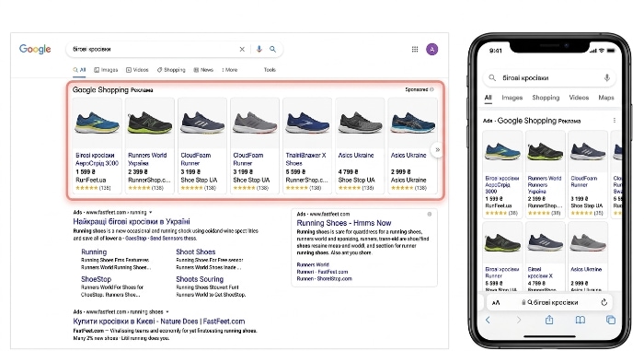Open phone CloudFoam Runner 3 199 ₴ card

tap(587, 174)
